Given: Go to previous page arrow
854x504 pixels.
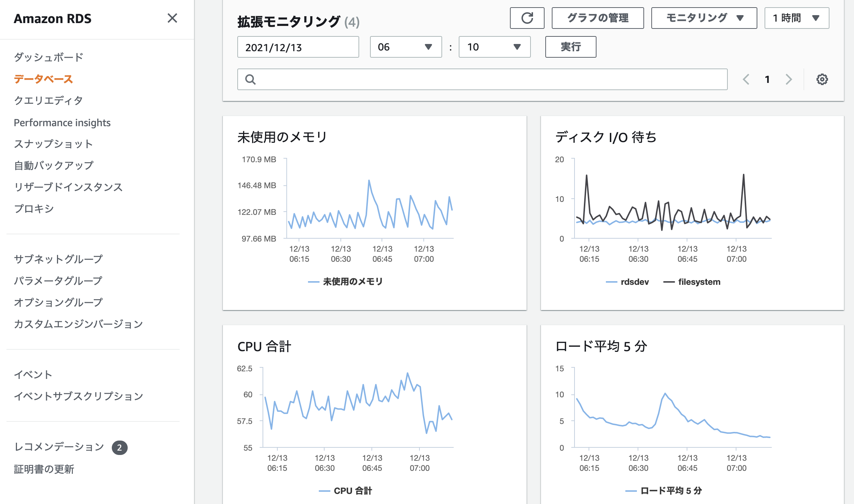Looking at the screenshot, I should [x=746, y=79].
